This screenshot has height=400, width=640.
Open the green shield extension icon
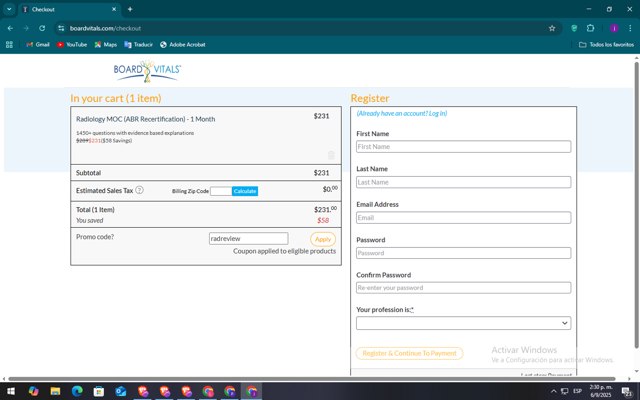(574, 28)
